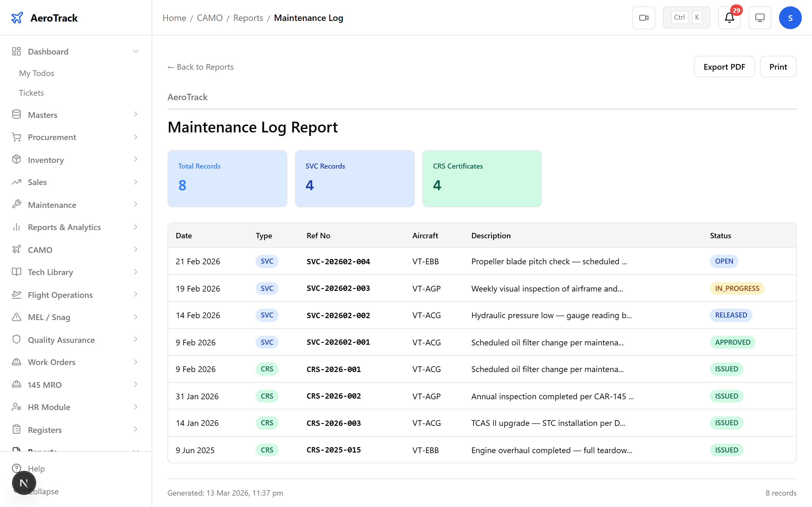This screenshot has width=812, height=507.
Task: Click the green CRS Certificates card
Action: (481, 178)
